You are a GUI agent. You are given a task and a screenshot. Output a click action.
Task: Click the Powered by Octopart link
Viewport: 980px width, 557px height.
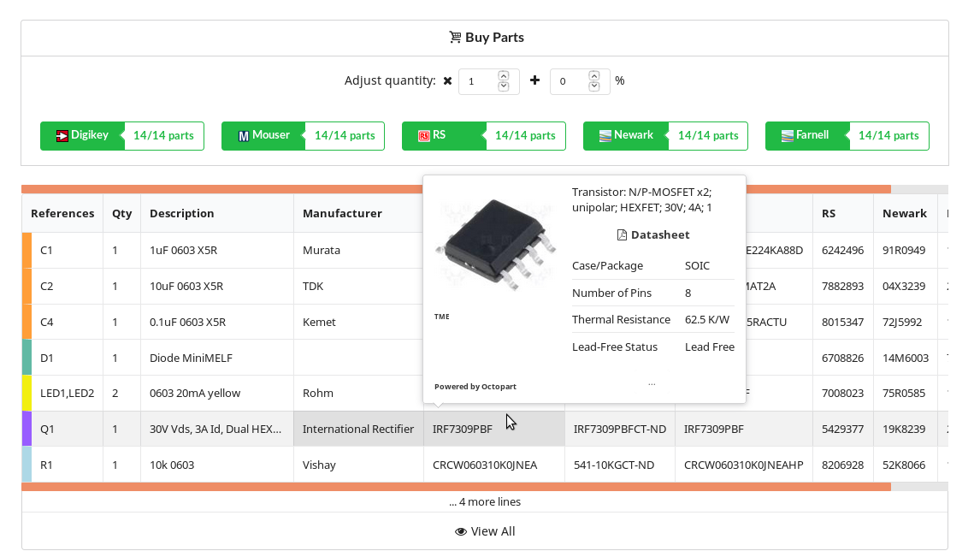(475, 387)
